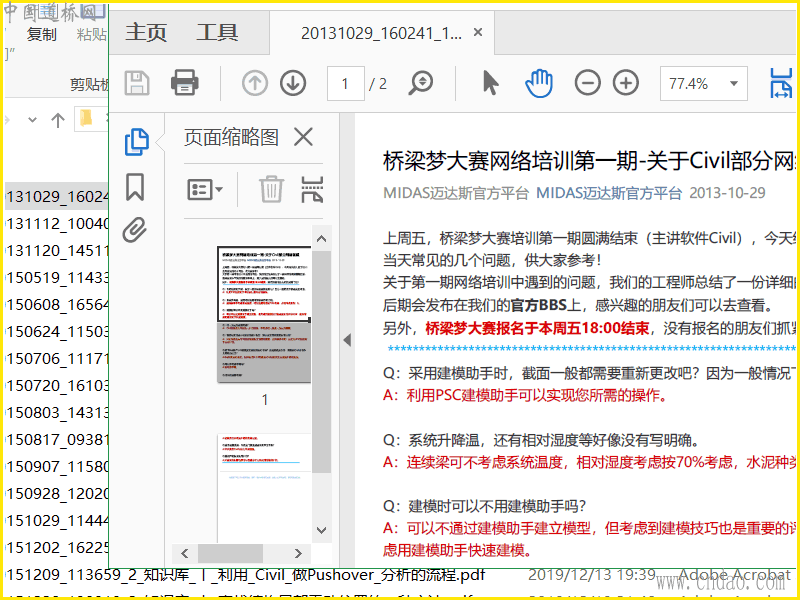Open the bookmarks sidebar icon
The height and width of the screenshot is (600, 800).
pos(135,187)
